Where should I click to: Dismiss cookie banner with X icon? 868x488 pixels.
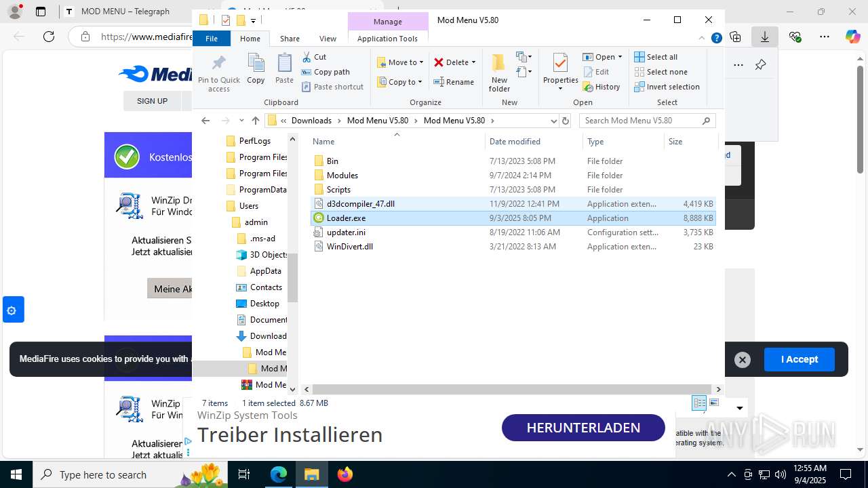(x=743, y=360)
